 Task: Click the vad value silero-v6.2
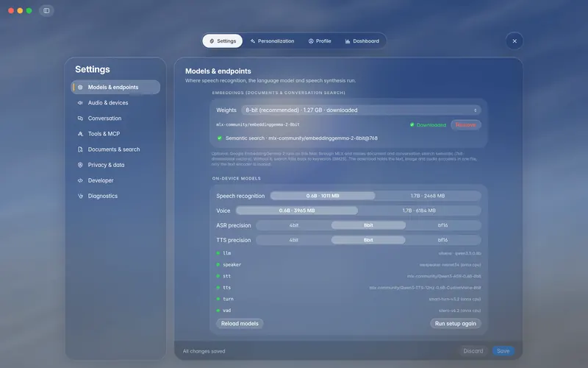point(460,311)
